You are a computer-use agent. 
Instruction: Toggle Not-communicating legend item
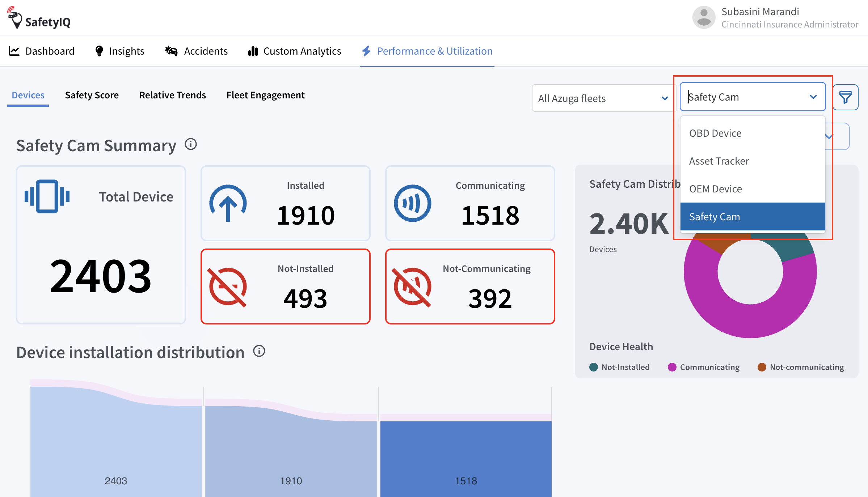click(x=801, y=367)
